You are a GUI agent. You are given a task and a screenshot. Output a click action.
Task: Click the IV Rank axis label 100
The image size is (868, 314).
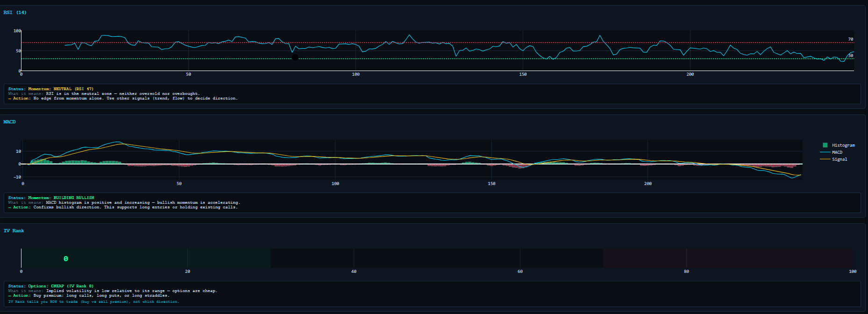pyautogui.click(x=853, y=271)
